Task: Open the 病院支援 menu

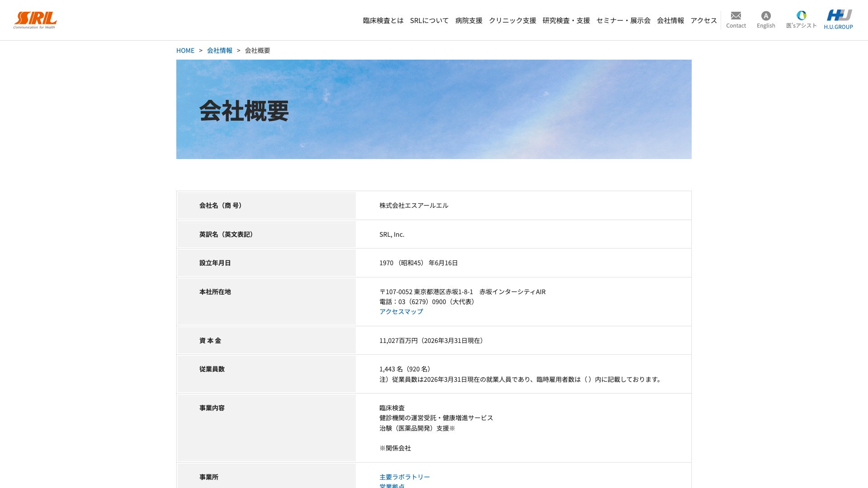Action: coord(469,20)
